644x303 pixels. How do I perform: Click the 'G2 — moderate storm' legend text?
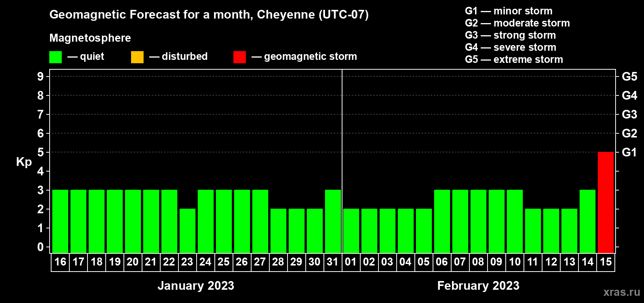(517, 23)
